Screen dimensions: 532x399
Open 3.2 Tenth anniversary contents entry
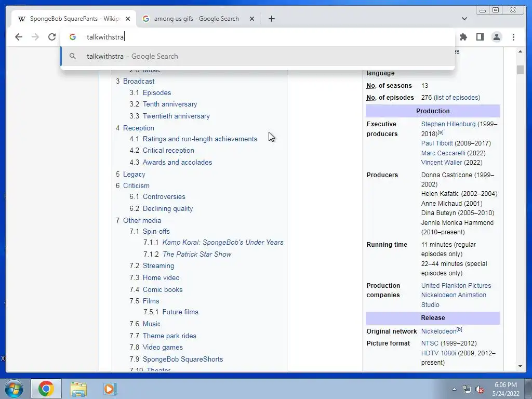pos(170,104)
